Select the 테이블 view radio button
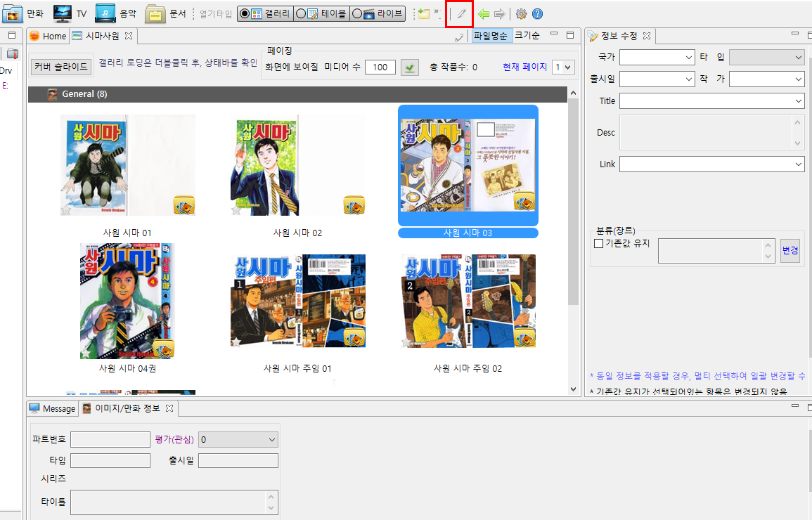This screenshot has height=520, width=812. [301, 14]
